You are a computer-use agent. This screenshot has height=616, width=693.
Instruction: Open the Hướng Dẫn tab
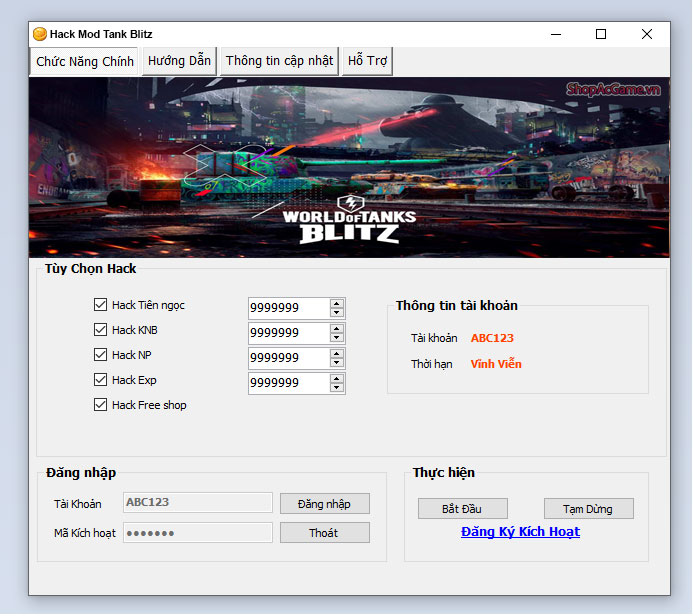point(179,61)
